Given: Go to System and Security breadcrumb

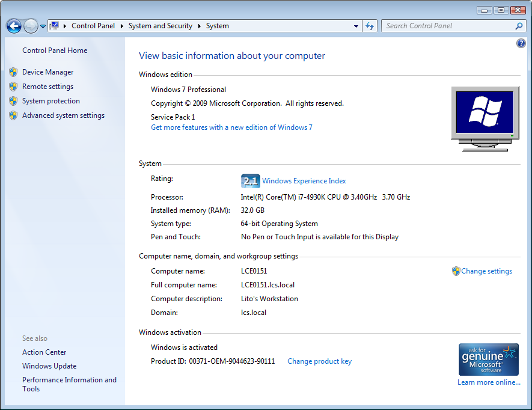Looking at the screenshot, I should point(160,26).
